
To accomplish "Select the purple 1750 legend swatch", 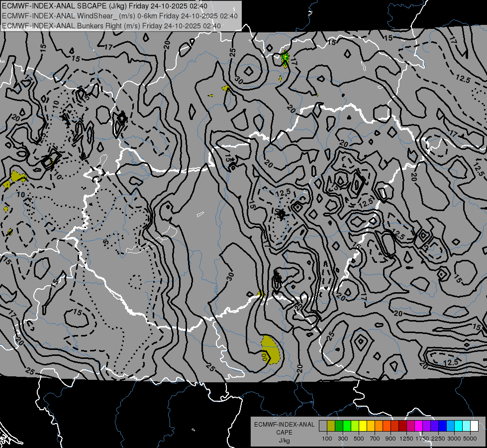I will point(427,426).
